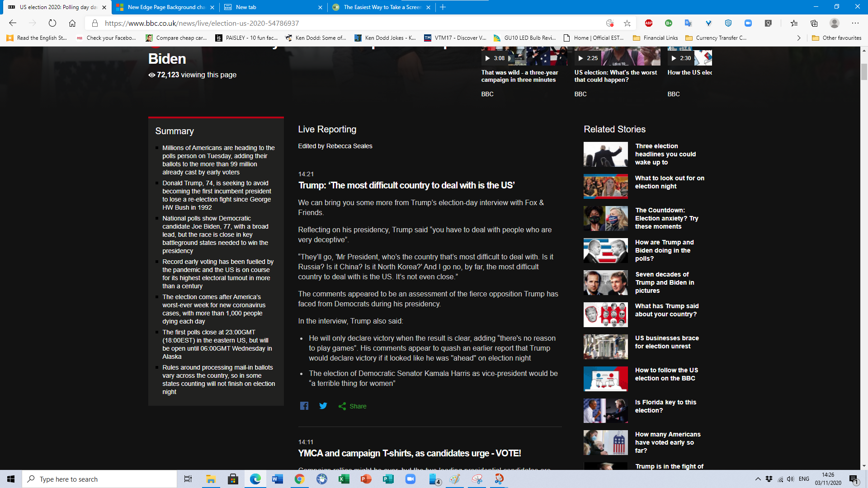
Task: Close the New tab tab
Action: (x=320, y=7)
